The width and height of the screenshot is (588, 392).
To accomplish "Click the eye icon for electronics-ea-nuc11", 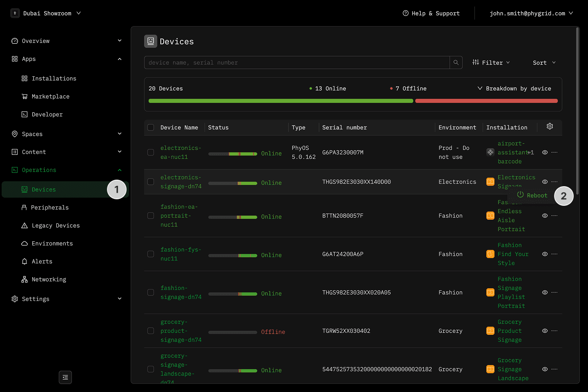I will [x=545, y=152].
